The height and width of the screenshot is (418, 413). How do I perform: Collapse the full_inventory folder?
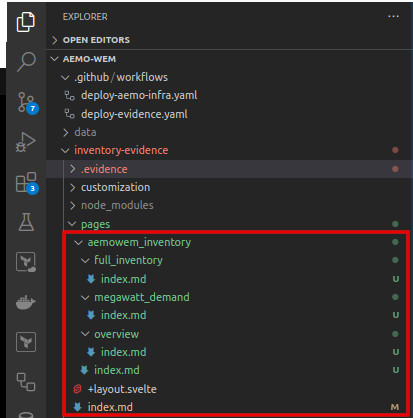[x=85, y=260]
